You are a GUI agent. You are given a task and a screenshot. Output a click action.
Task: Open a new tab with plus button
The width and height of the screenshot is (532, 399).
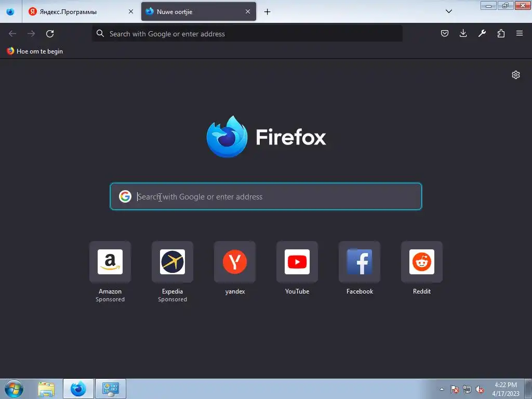(268, 12)
